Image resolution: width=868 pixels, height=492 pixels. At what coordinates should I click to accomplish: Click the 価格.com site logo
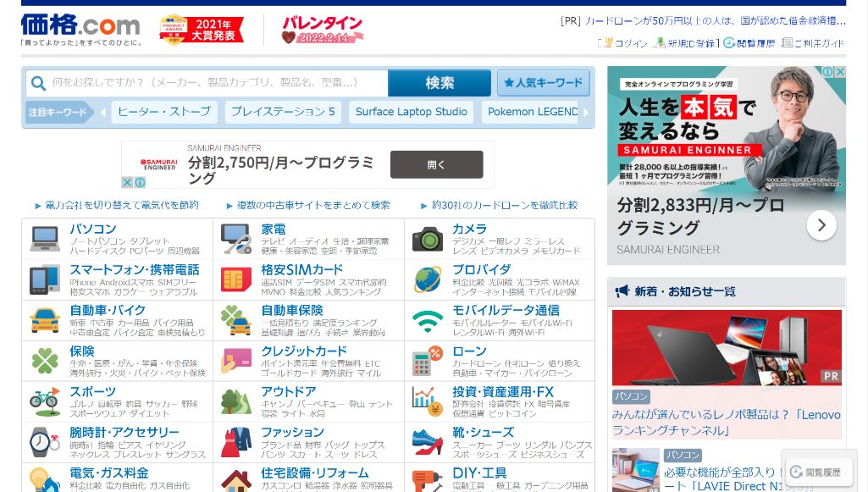click(x=80, y=25)
